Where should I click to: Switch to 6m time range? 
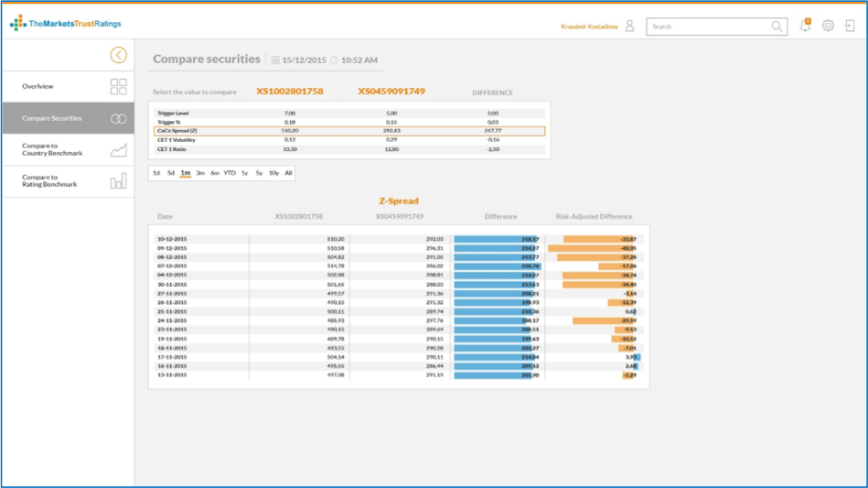click(x=215, y=173)
